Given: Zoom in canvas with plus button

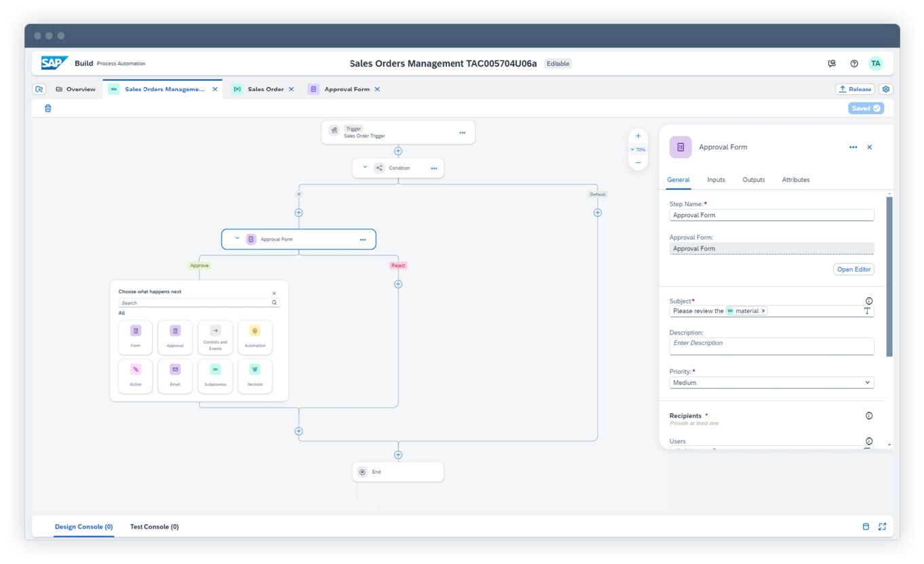Looking at the screenshot, I should click(638, 136).
